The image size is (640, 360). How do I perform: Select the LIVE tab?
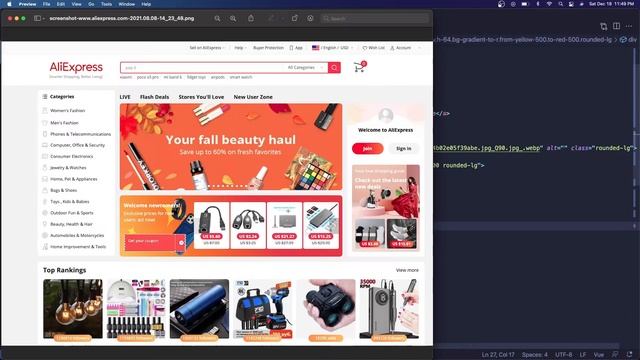coord(125,97)
